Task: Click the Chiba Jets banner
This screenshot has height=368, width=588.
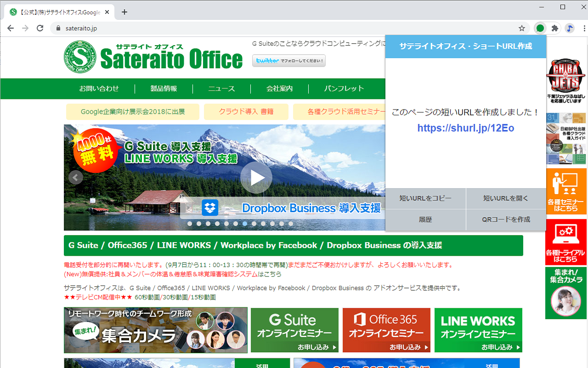Action: (566, 81)
